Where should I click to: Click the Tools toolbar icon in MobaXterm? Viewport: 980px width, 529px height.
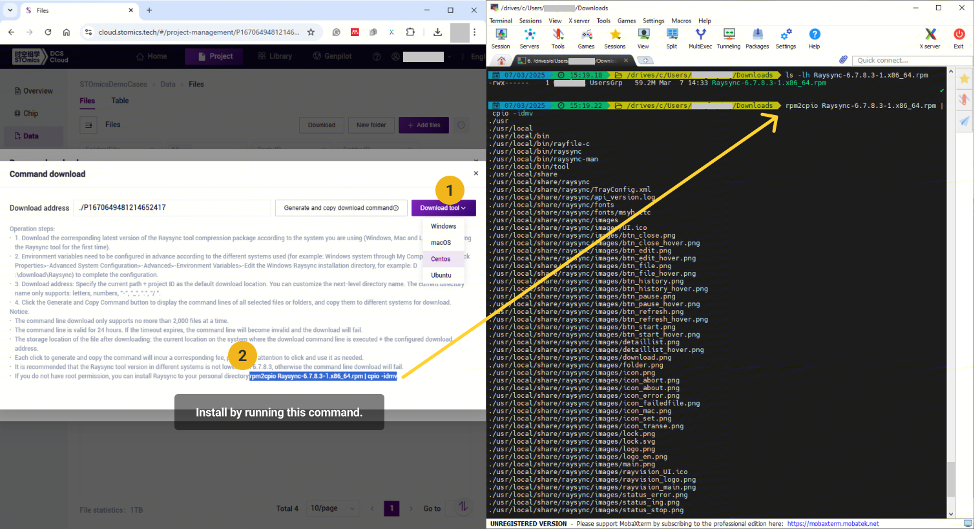(558, 38)
